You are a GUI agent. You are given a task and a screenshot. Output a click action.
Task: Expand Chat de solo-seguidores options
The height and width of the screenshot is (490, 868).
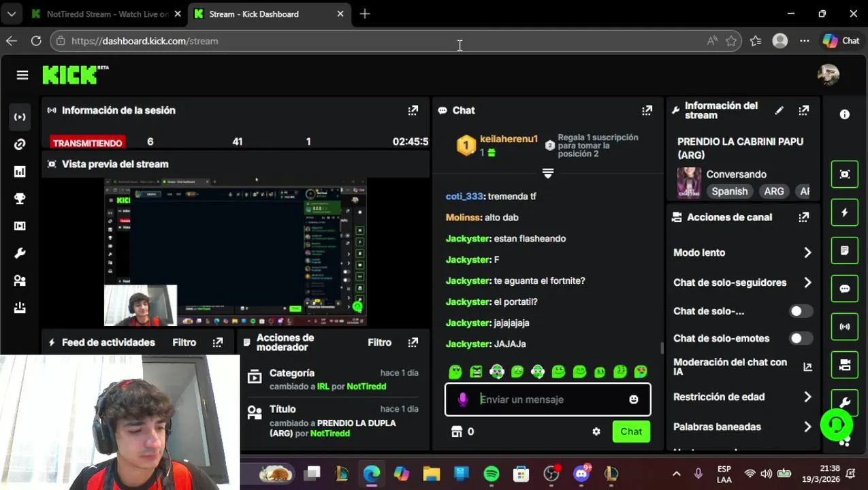pos(743,282)
